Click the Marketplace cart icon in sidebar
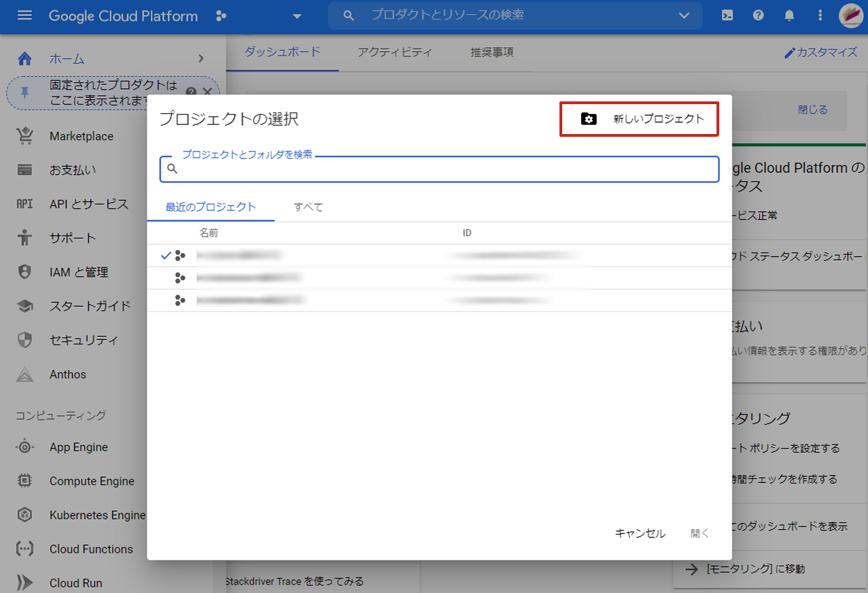The width and height of the screenshot is (868, 593). point(25,136)
